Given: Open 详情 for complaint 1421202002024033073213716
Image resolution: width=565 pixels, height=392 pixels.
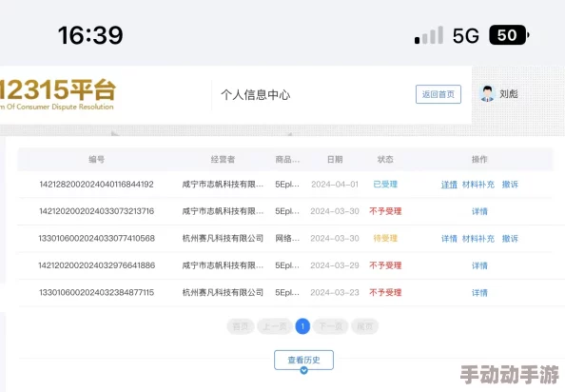Looking at the screenshot, I should pos(479,211).
